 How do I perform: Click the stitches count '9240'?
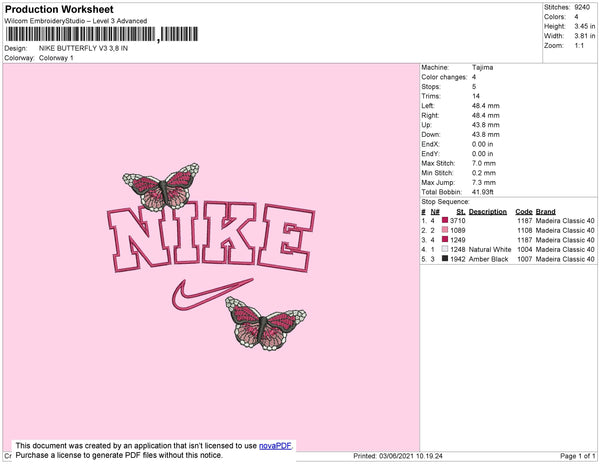pyautogui.click(x=582, y=7)
